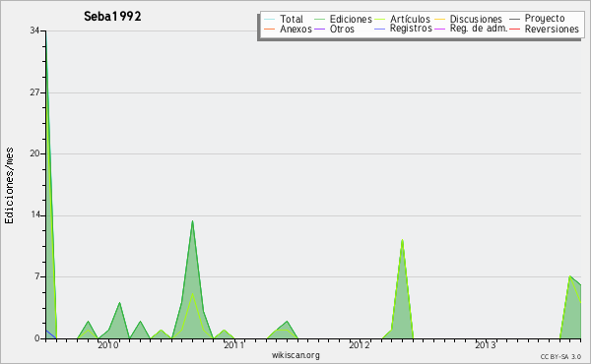Viewport: 591px width, 364px height.
Task: Open the wikiscan.org credit text
Action: (295, 355)
